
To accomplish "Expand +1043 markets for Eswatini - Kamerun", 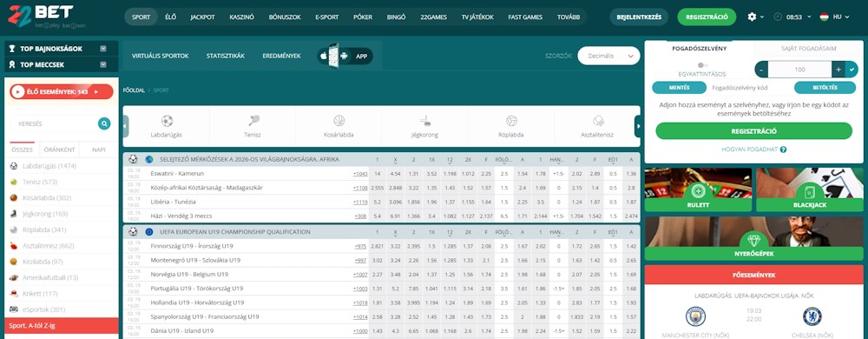I will [360, 174].
